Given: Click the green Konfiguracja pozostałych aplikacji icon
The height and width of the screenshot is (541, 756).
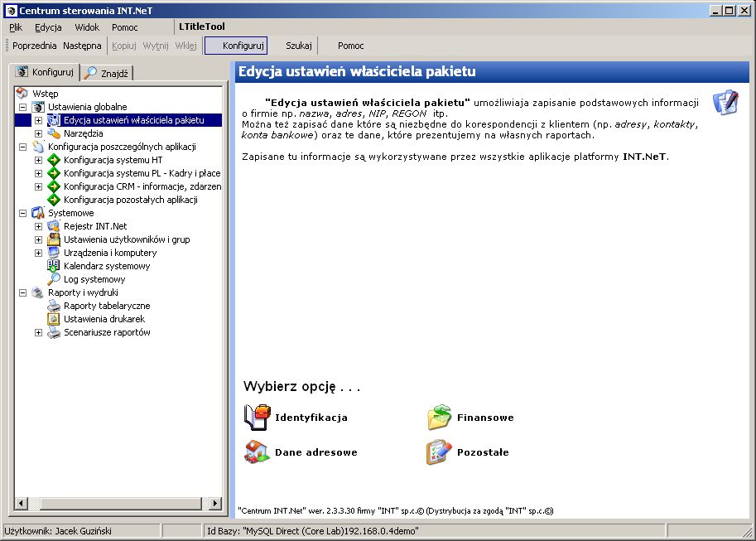Looking at the screenshot, I should (x=54, y=200).
